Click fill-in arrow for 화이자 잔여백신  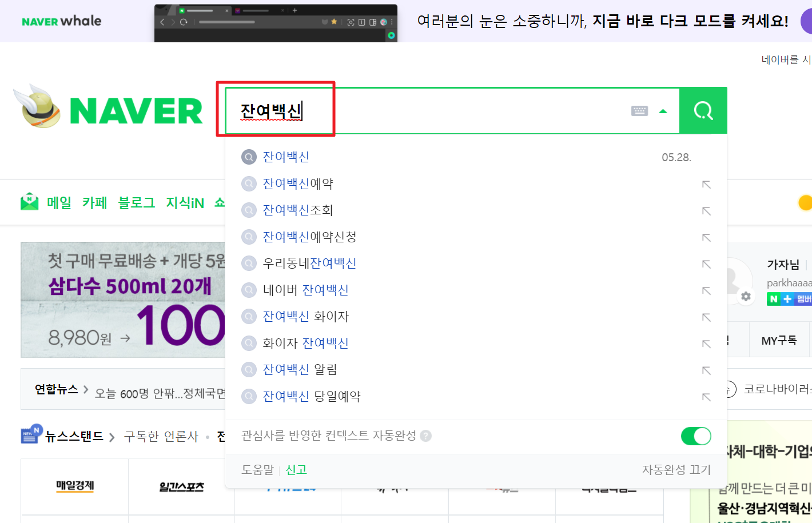coord(706,344)
